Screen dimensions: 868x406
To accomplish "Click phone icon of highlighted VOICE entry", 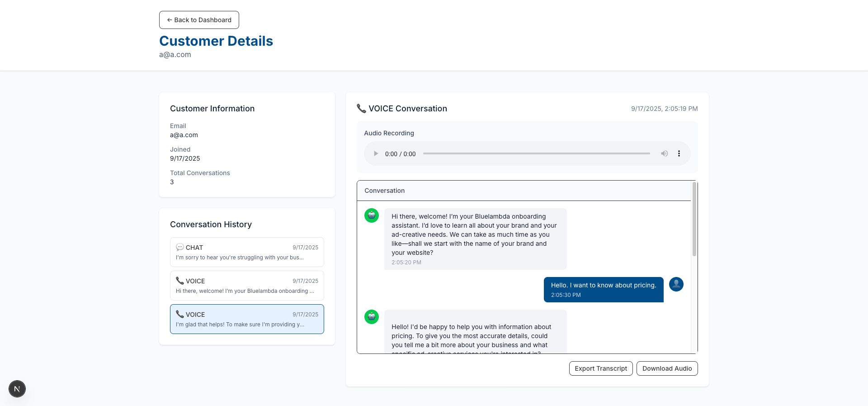I will click(x=179, y=314).
